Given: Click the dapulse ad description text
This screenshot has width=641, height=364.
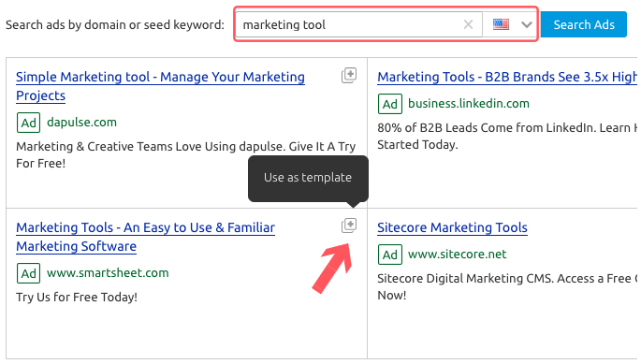Looking at the screenshot, I should [186, 154].
